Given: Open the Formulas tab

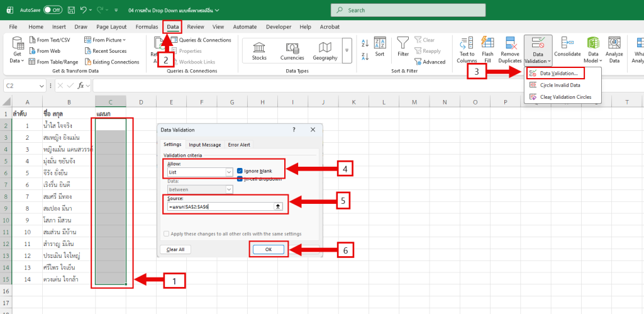Looking at the screenshot, I should tap(147, 26).
